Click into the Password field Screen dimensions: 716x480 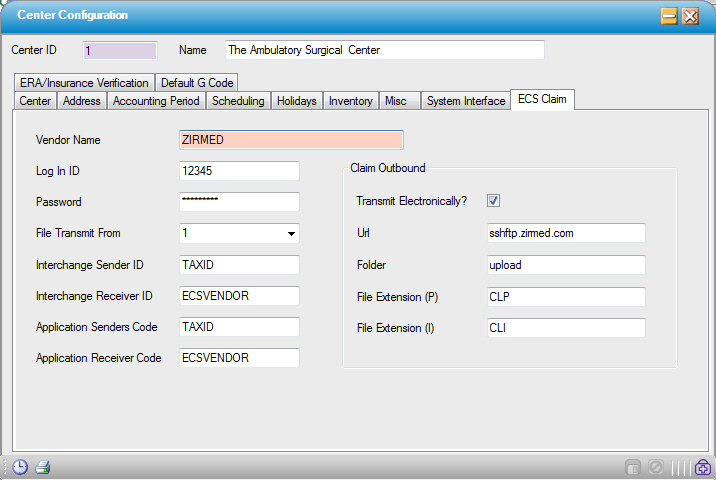[239, 202]
